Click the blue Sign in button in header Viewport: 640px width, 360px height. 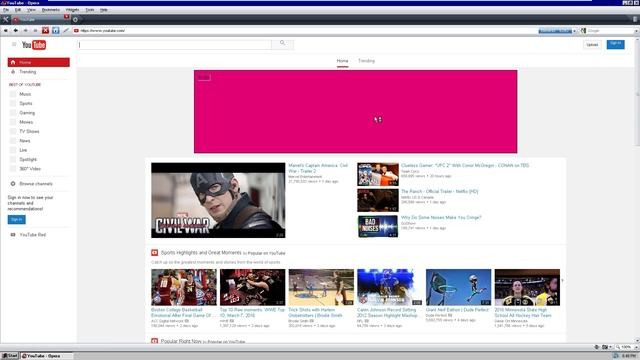(x=616, y=44)
